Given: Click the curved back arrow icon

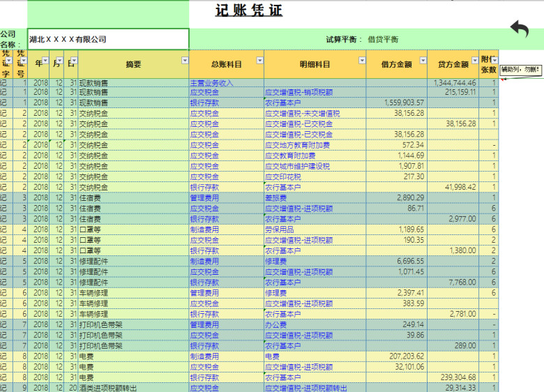Looking at the screenshot, I should click(520, 29).
